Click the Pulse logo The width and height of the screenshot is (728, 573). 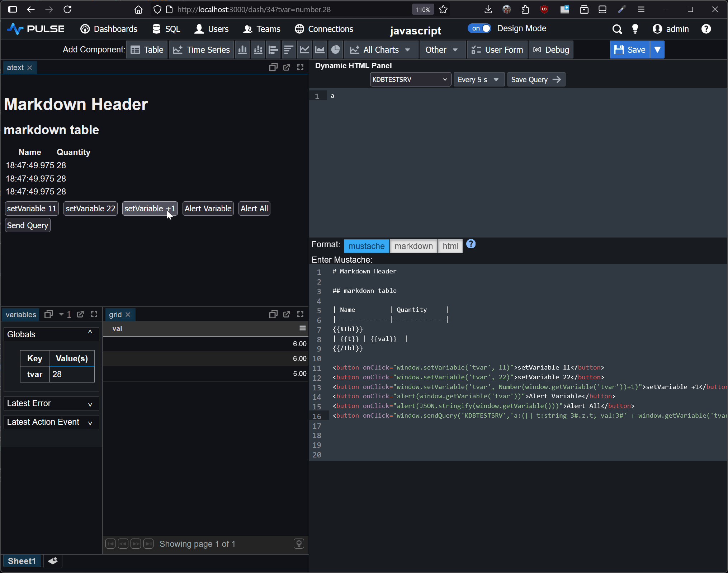coord(36,29)
